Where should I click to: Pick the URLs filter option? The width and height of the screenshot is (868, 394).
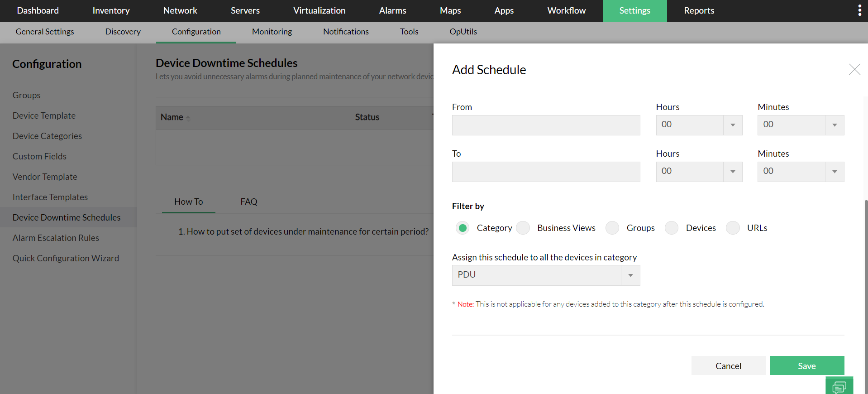(x=733, y=228)
